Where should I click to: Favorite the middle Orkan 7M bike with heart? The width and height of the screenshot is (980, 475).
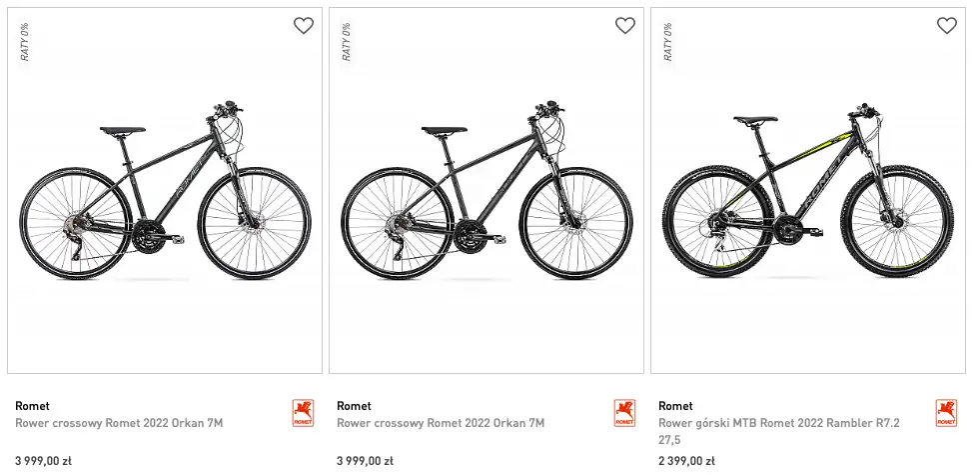tap(625, 26)
